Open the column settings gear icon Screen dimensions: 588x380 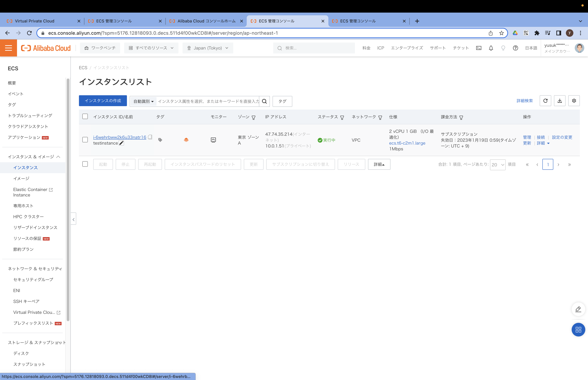click(574, 101)
